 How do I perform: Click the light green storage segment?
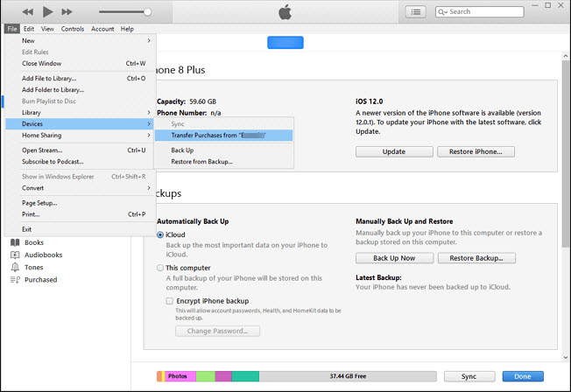coord(206,376)
